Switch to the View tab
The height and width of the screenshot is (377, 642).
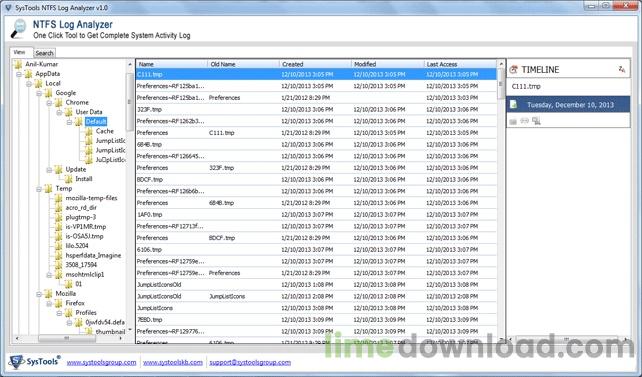(21, 52)
